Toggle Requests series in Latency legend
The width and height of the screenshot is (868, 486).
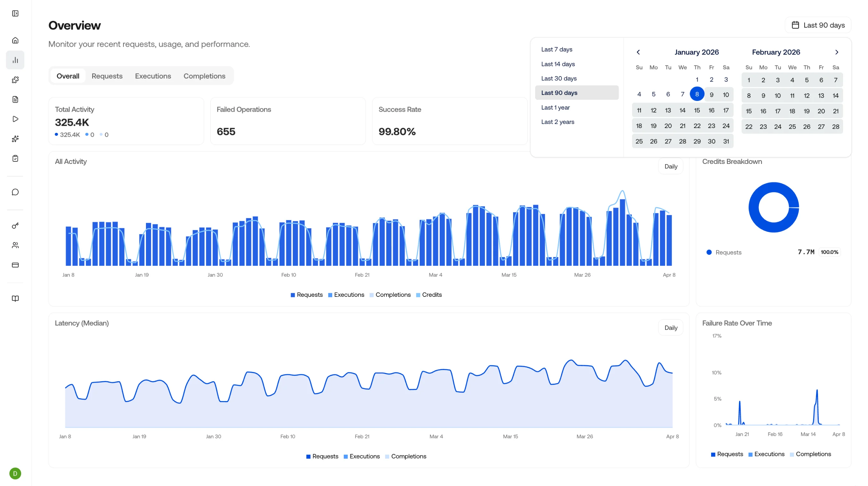[x=322, y=456]
